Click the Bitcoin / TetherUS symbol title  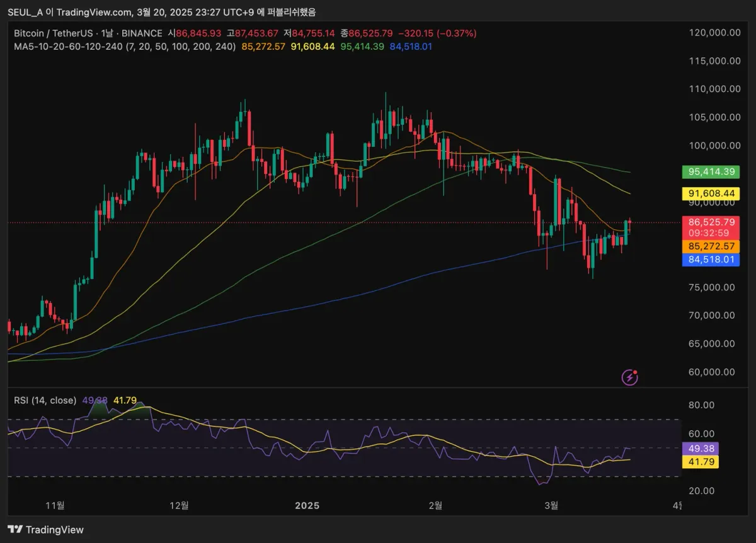click(55, 33)
